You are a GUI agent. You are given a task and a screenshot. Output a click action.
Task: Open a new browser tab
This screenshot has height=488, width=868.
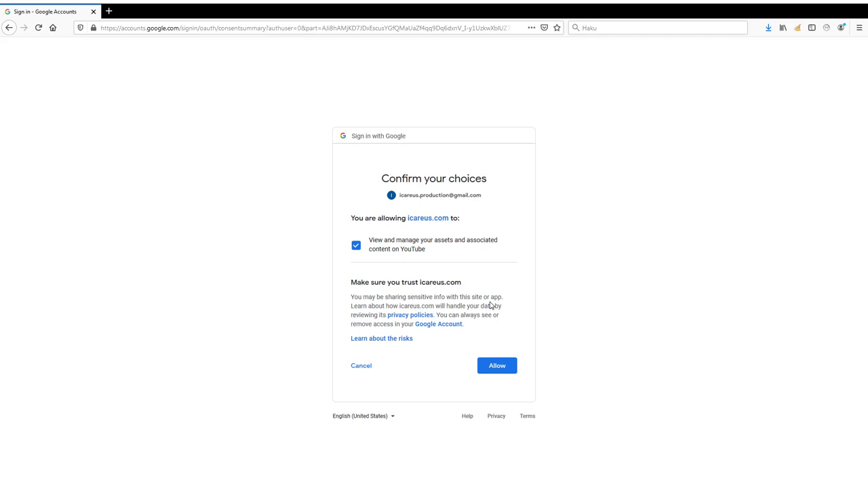click(108, 12)
